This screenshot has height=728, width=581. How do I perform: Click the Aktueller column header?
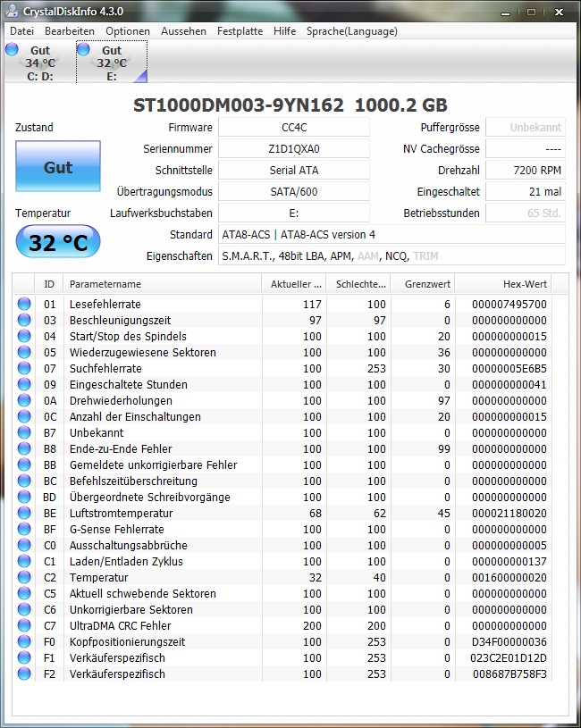tap(294, 284)
